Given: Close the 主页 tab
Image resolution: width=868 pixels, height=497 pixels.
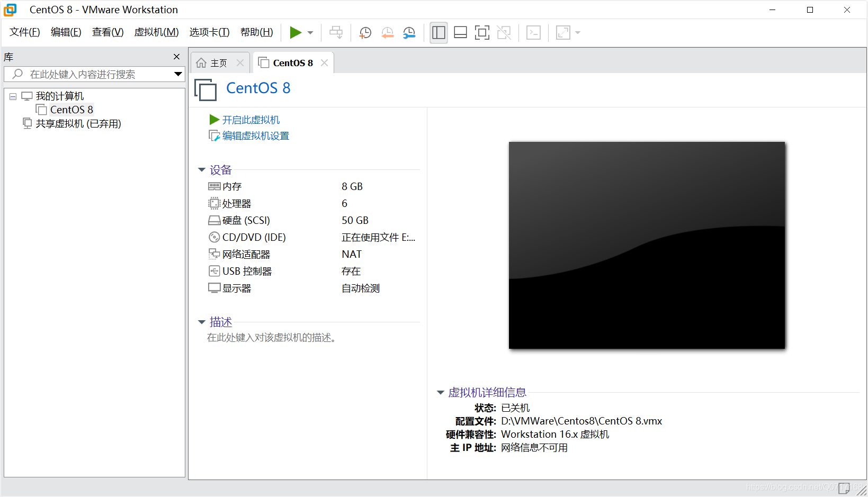Looking at the screenshot, I should (x=240, y=63).
